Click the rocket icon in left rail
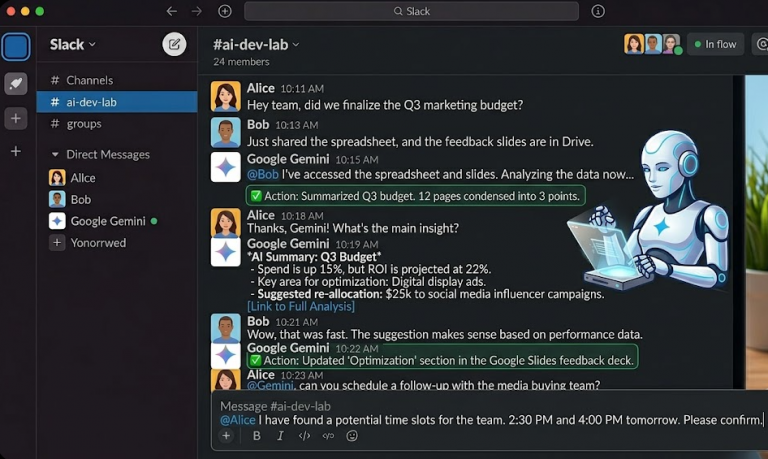The image size is (768, 459). (16, 84)
